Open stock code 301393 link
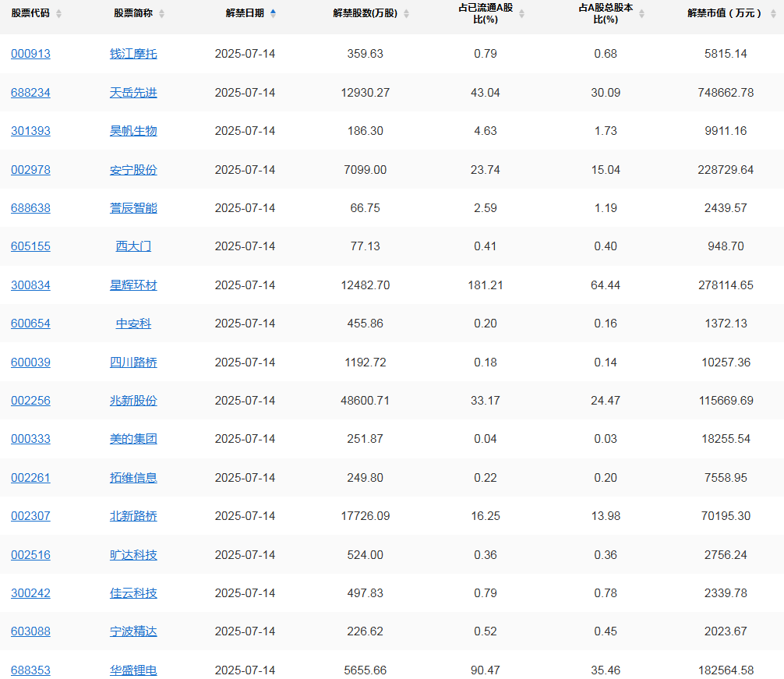784x679 pixels. tap(30, 131)
